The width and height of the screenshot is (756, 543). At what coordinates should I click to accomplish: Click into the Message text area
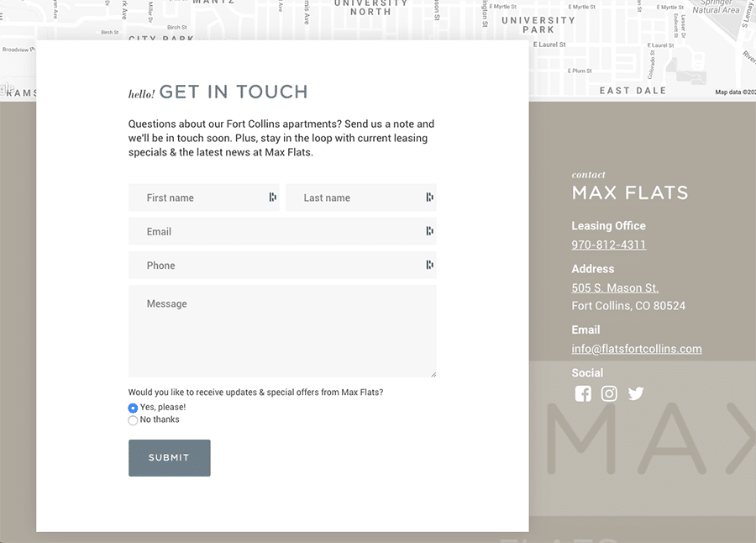[282, 331]
